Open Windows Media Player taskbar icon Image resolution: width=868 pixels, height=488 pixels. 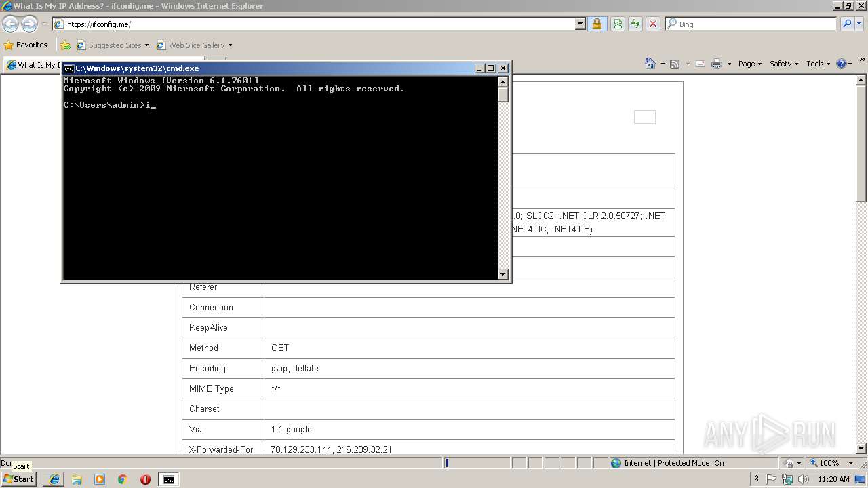click(x=100, y=479)
